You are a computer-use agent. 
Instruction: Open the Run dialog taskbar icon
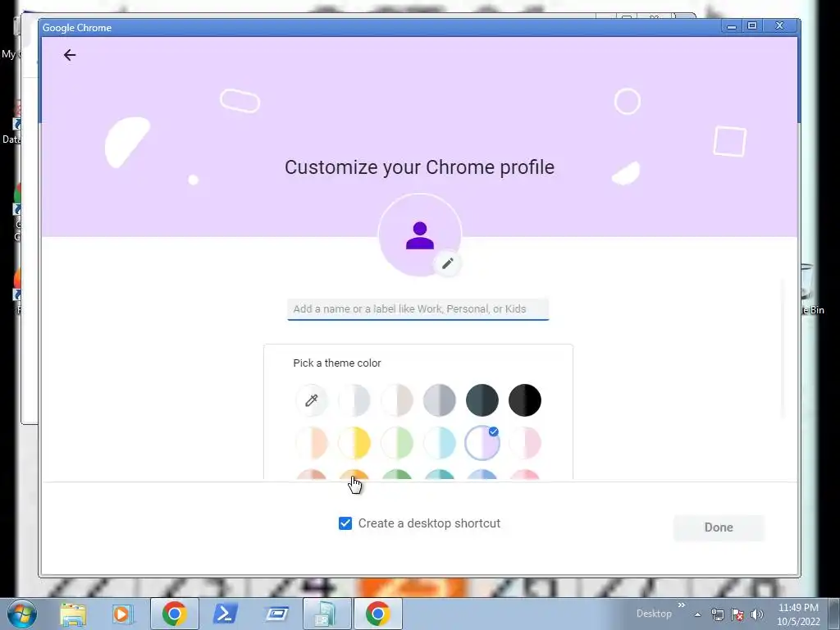[277, 614]
